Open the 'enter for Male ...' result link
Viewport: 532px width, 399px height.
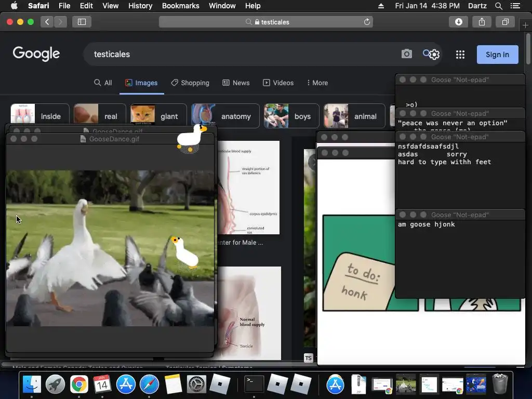pyautogui.click(x=240, y=243)
